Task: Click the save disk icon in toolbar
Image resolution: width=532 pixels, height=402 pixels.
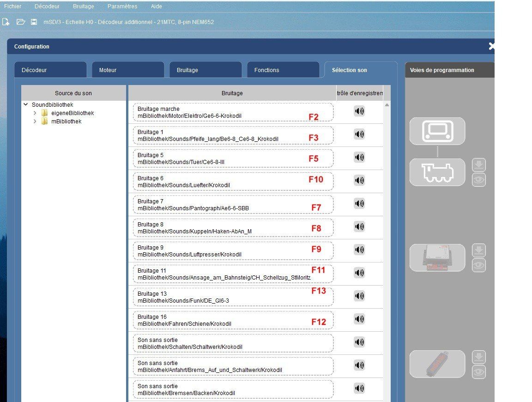Action: pos(34,22)
